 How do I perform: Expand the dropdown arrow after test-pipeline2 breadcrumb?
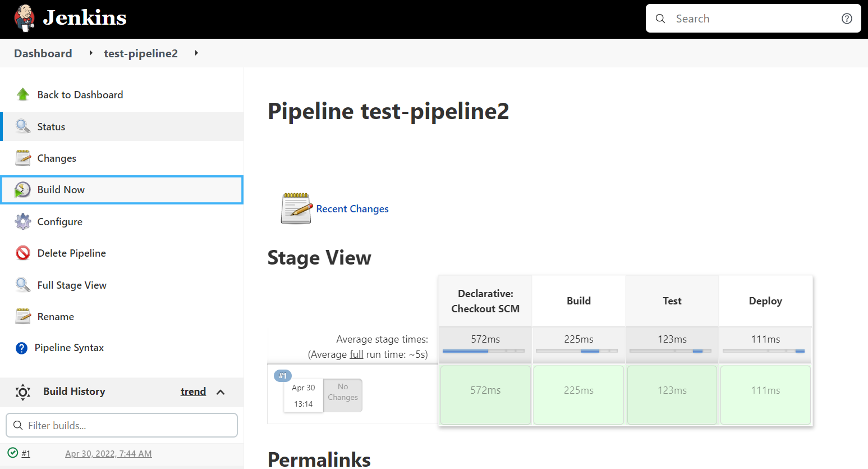[x=196, y=53]
